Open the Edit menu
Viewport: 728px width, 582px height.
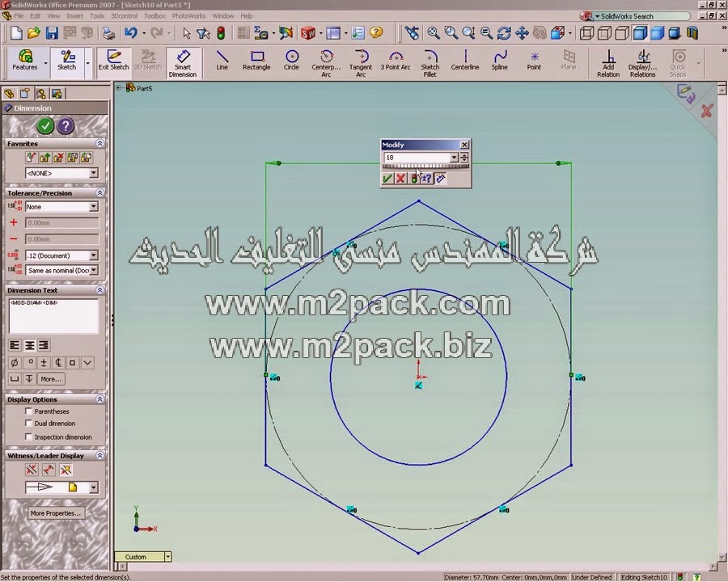(x=36, y=16)
